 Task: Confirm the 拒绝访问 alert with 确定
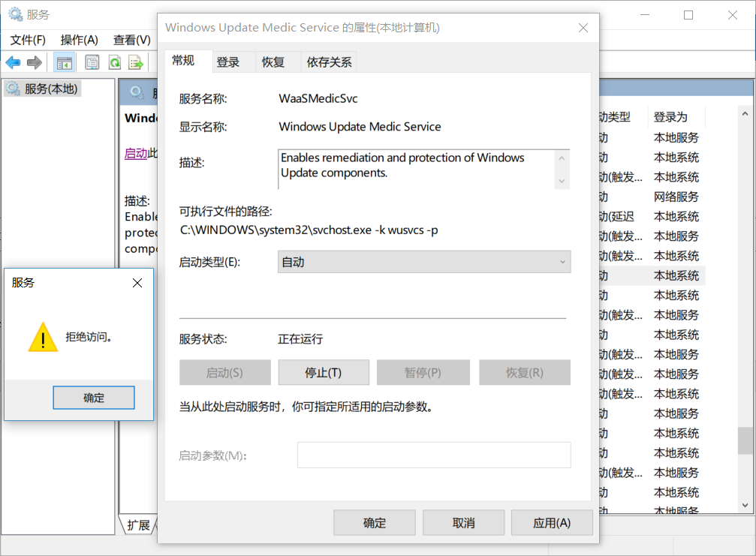pos(94,398)
